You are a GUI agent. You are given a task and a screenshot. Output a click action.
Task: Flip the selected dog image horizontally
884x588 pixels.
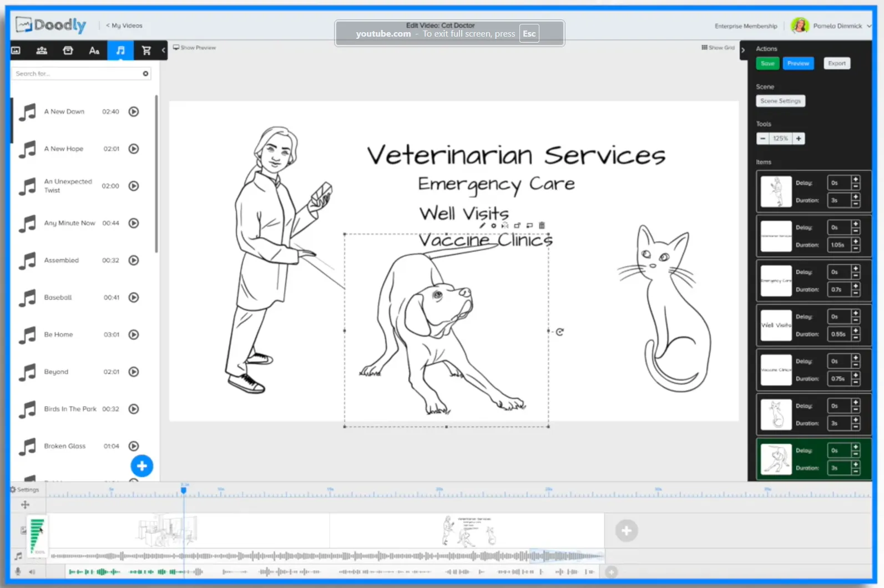(504, 225)
